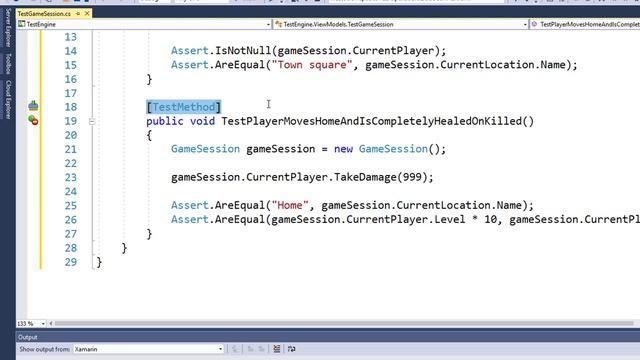Click the highlighted TestMethod attribute text
This screenshot has width=640, height=360.
[x=184, y=107]
